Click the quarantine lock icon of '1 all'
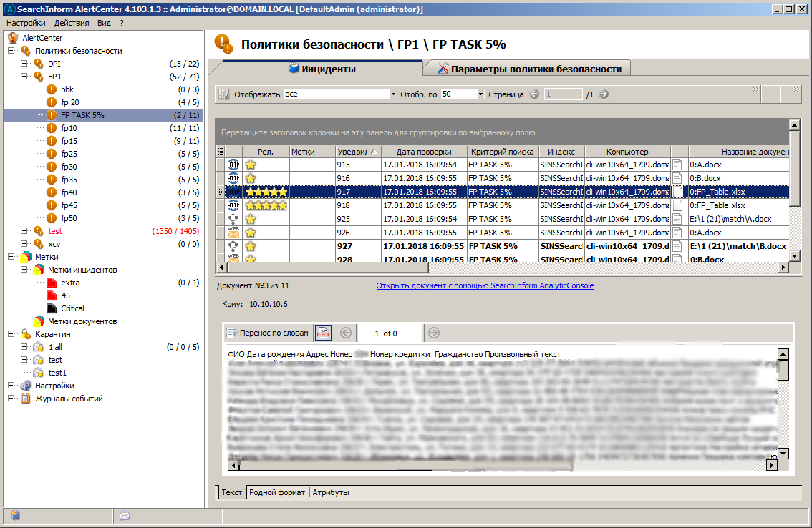This screenshot has height=528, width=812. click(39, 347)
